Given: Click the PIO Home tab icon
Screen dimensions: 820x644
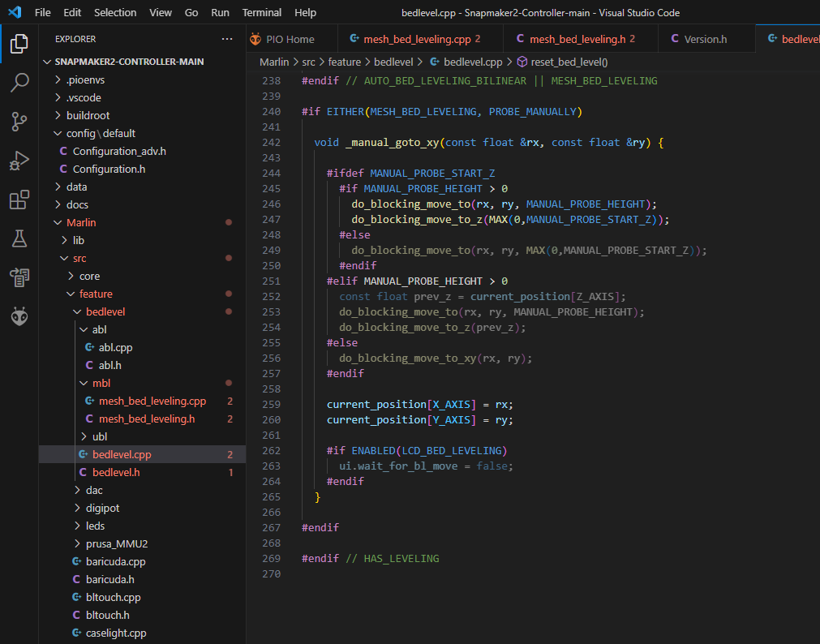Looking at the screenshot, I should point(255,39).
